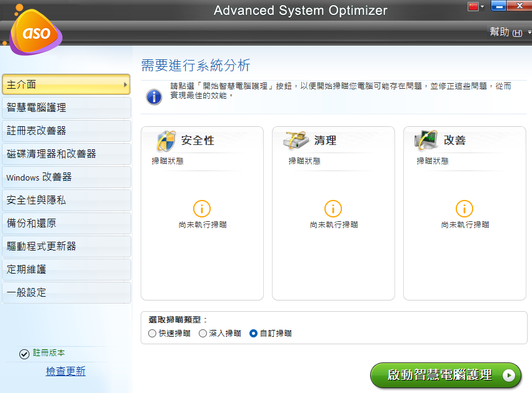Click 尚未執行掃瞄 text in 安全性 panel

tap(203, 225)
